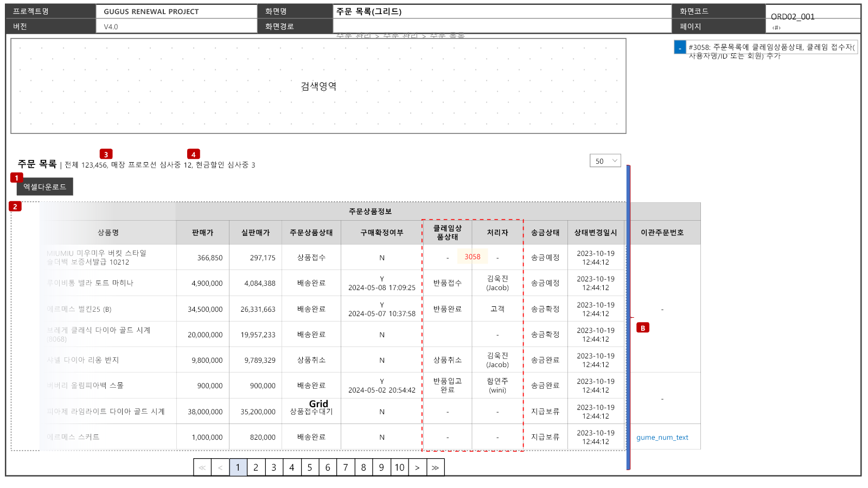Click the 처리자 column header

pyautogui.click(x=497, y=233)
